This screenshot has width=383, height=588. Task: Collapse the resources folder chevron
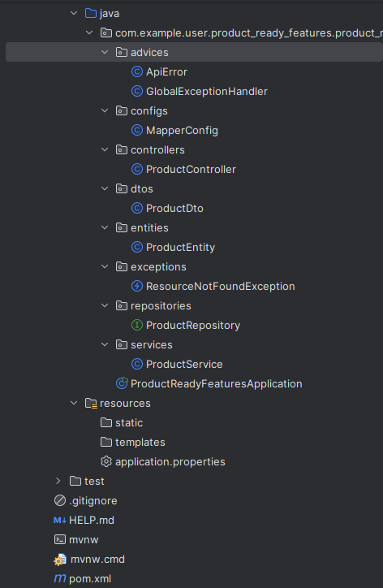tap(74, 403)
